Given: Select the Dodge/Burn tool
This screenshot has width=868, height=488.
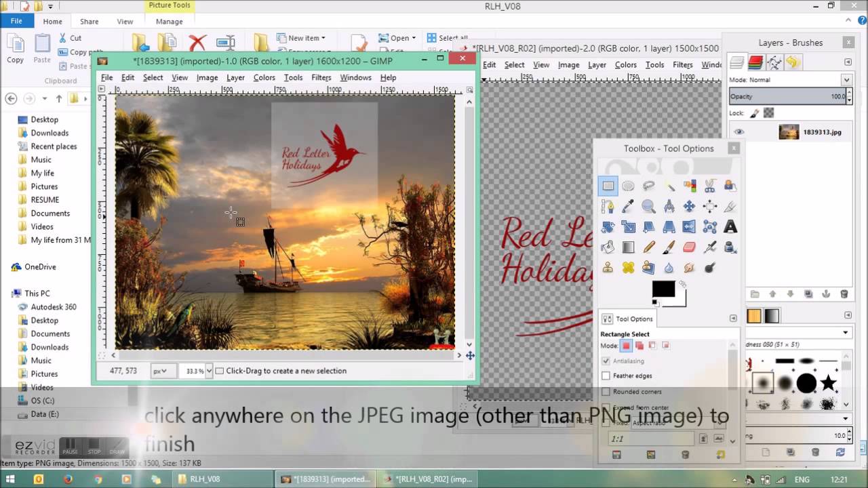Looking at the screenshot, I should 710,268.
